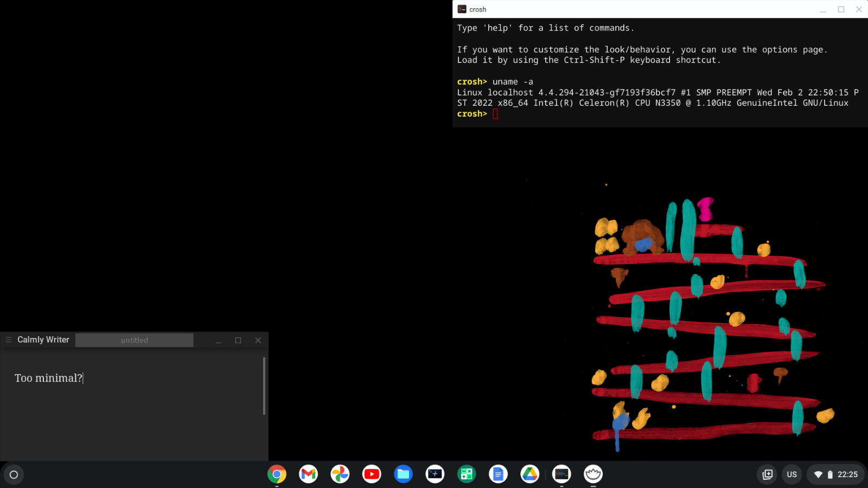Click 'Type 'help' for a list of commands.' line

pos(546,28)
